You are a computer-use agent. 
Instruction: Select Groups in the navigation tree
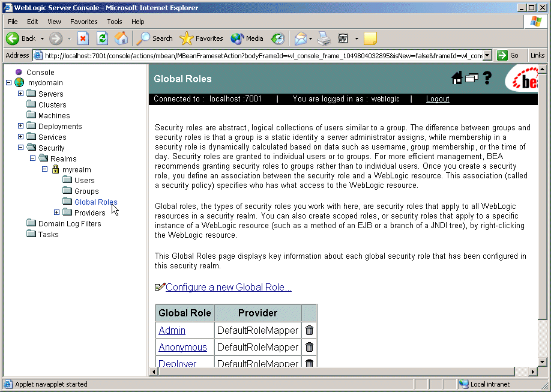(86, 191)
